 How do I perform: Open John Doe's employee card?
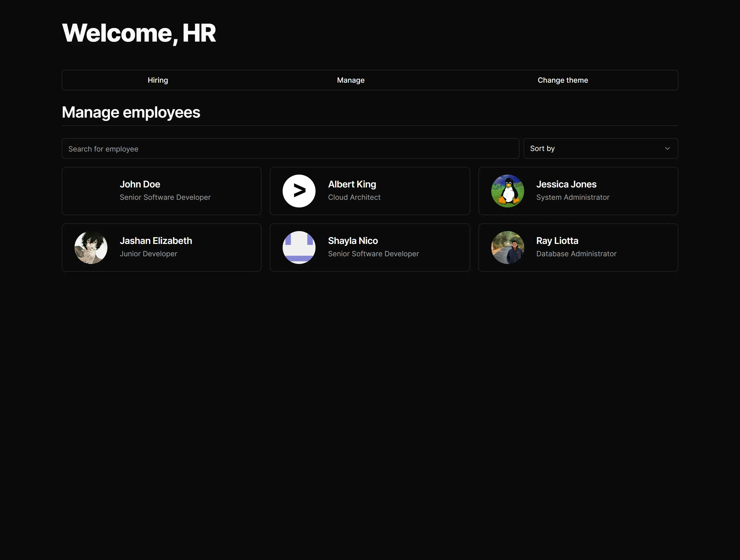162,191
